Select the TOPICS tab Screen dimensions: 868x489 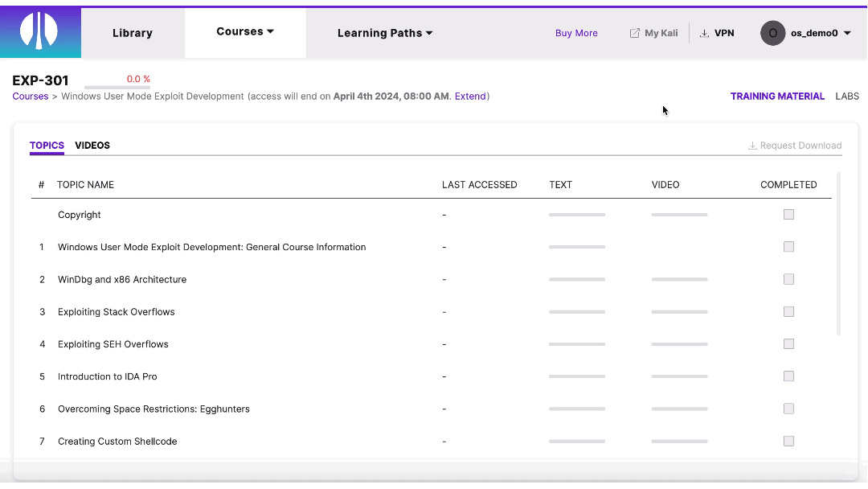pyautogui.click(x=47, y=146)
